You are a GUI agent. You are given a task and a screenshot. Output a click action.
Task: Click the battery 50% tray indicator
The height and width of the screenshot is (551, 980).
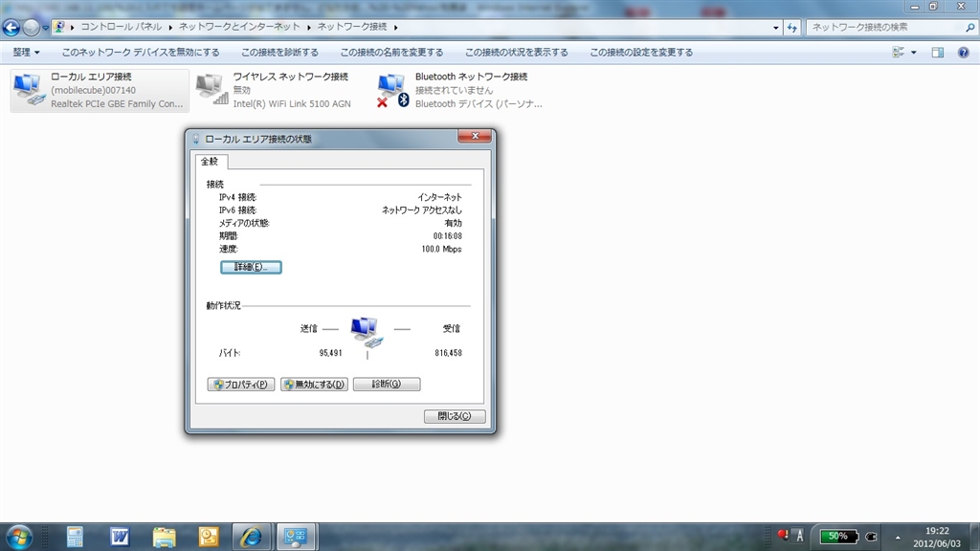click(x=838, y=537)
